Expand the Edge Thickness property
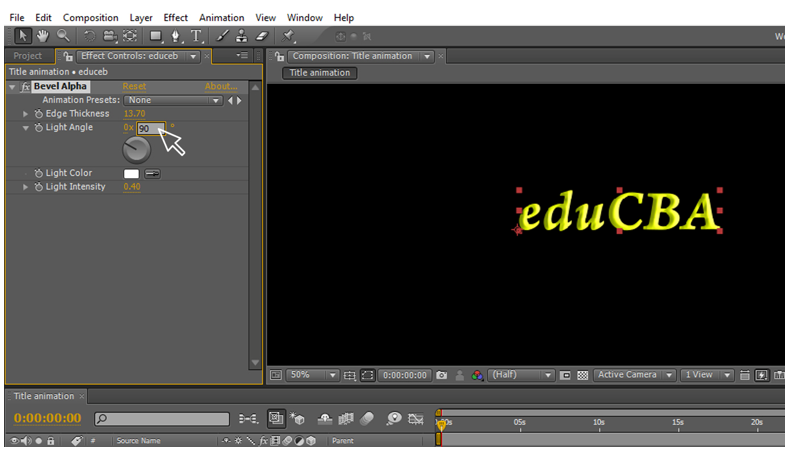This screenshot has height=450, width=788. (x=25, y=114)
